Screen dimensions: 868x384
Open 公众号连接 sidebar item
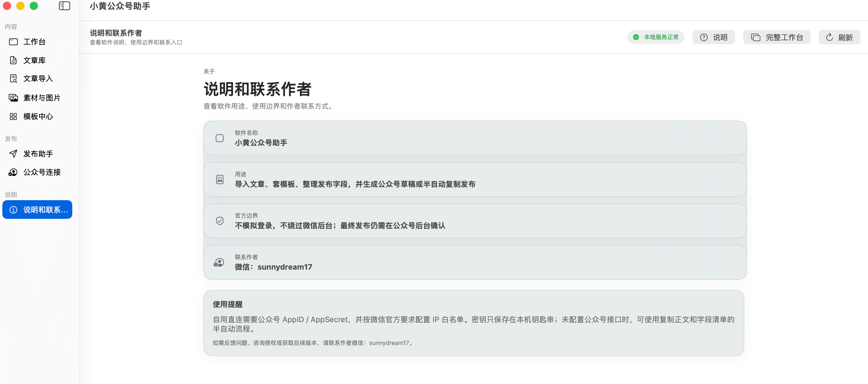tap(37, 172)
